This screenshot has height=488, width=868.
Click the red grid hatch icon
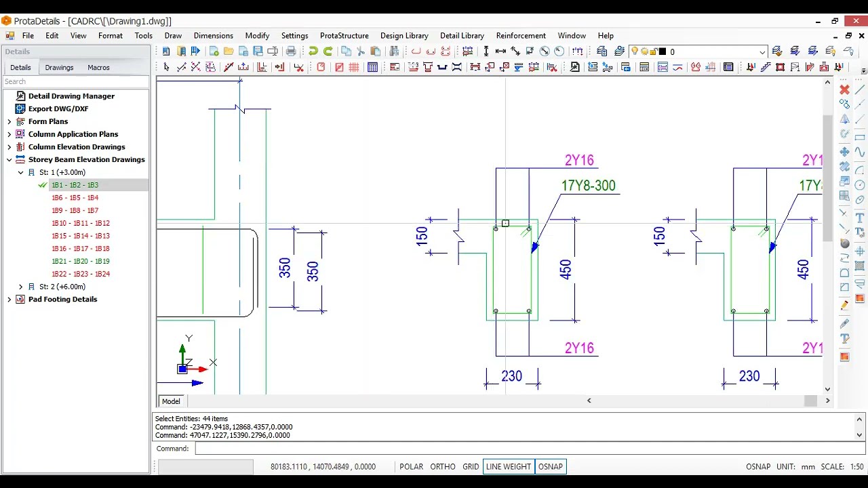(x=354, y=67)
